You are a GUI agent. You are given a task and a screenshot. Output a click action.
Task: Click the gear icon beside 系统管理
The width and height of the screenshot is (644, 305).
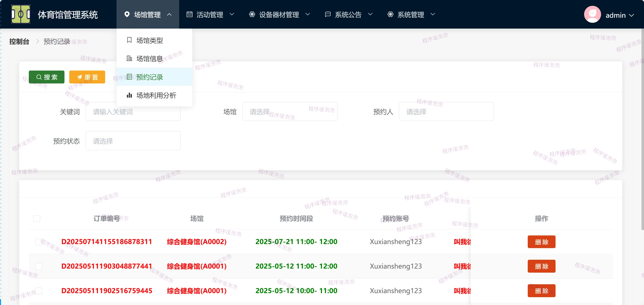(390, 14)
